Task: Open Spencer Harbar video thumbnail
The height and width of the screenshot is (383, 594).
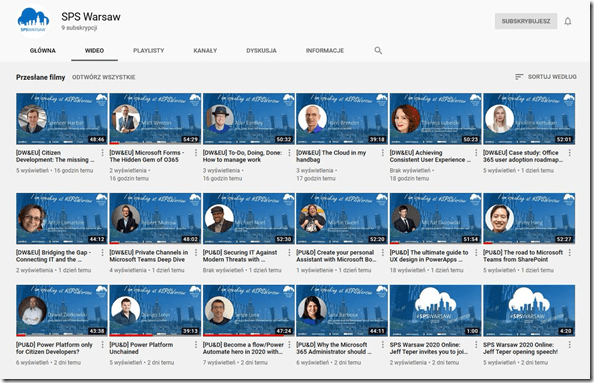Action: click(62, 119)
